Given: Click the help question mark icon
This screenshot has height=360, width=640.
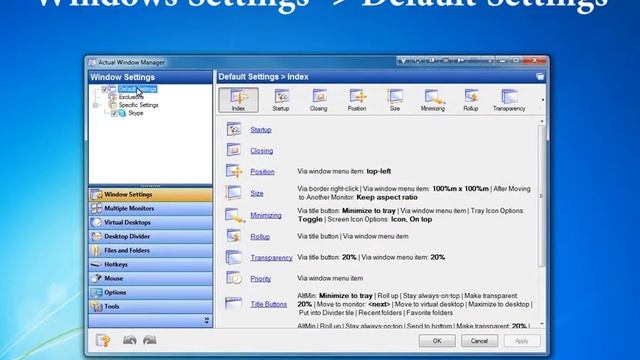Looking at the screenshot, I should (103, 340).
